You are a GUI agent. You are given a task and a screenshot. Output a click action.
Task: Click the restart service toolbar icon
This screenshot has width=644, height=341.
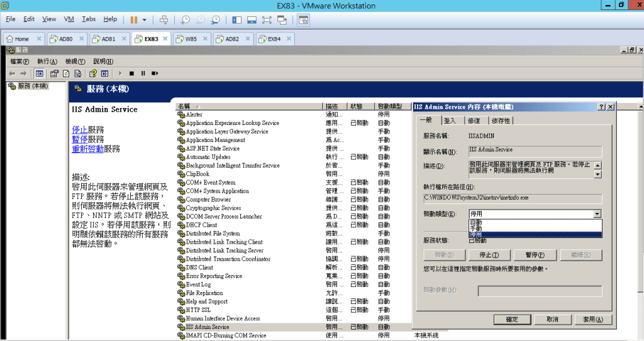tap(153, 73)
